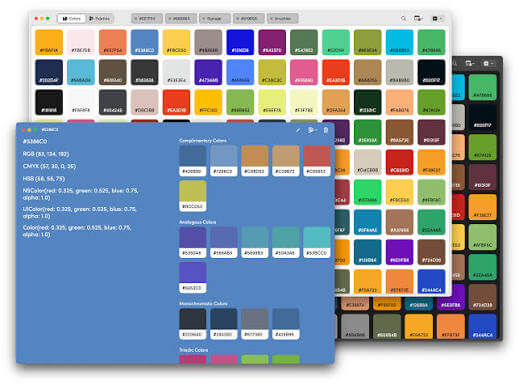Select the mint green swatch in the top row
The height and width of the screenshot is (385, 519).
click(x=336, y=42)
